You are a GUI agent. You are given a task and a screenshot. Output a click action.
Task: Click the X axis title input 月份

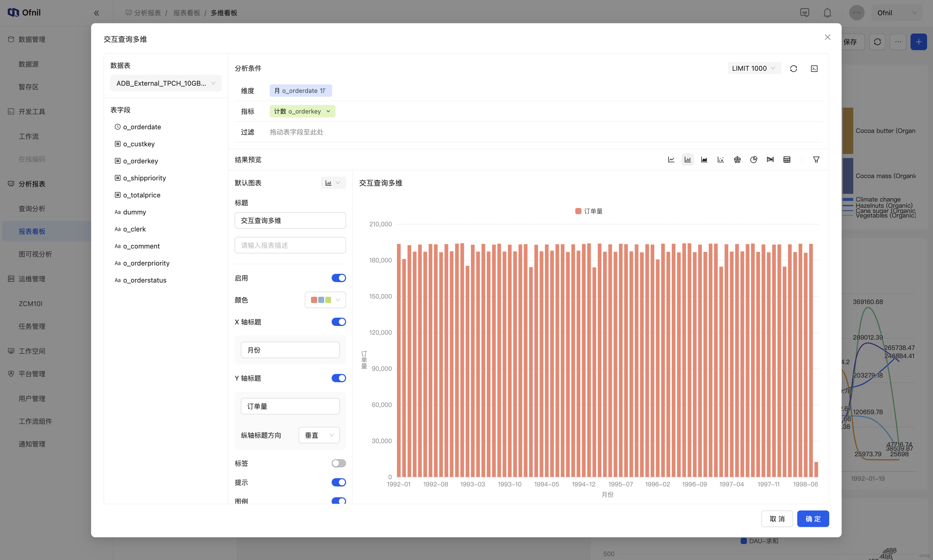pyautogui.click(x=290, y=350)
